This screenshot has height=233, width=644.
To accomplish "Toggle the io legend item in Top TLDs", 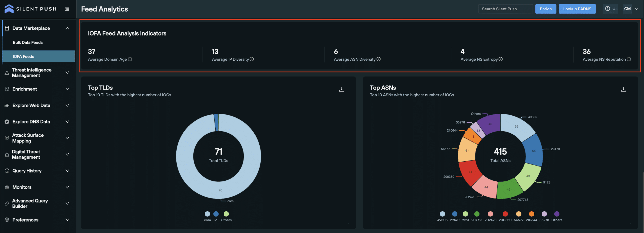I will [216, 216].
